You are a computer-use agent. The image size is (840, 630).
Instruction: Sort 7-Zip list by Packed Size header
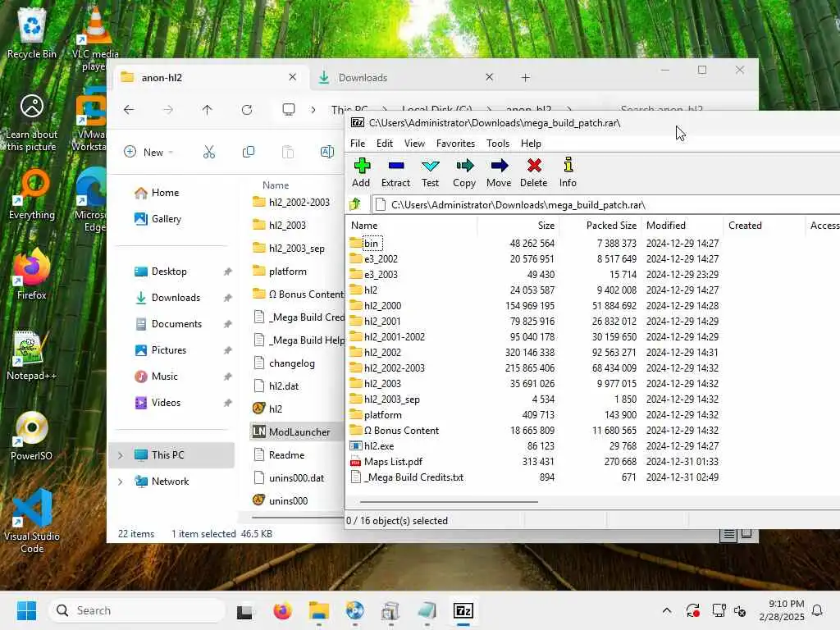pyautogui.click(x=600, y=226)
